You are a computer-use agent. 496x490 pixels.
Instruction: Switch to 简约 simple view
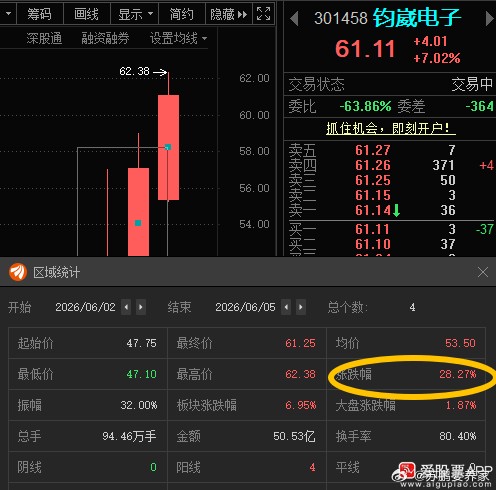click(182, 14)
